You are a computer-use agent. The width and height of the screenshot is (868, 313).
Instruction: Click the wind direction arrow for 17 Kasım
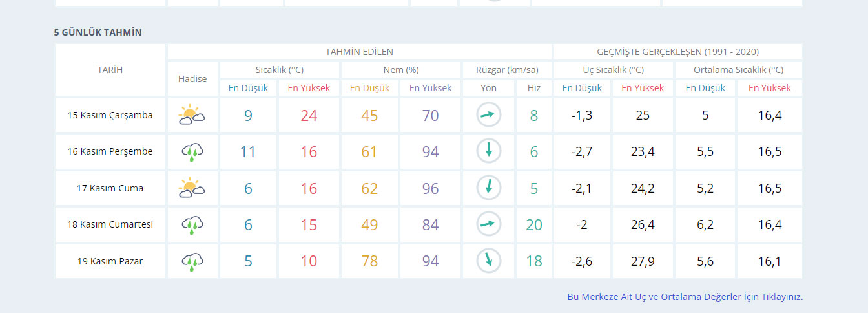488,188
